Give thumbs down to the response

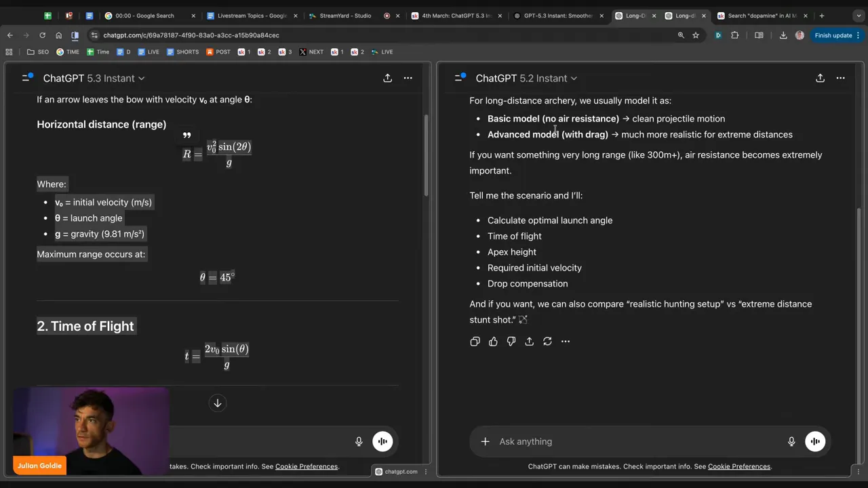coord(511,342)
